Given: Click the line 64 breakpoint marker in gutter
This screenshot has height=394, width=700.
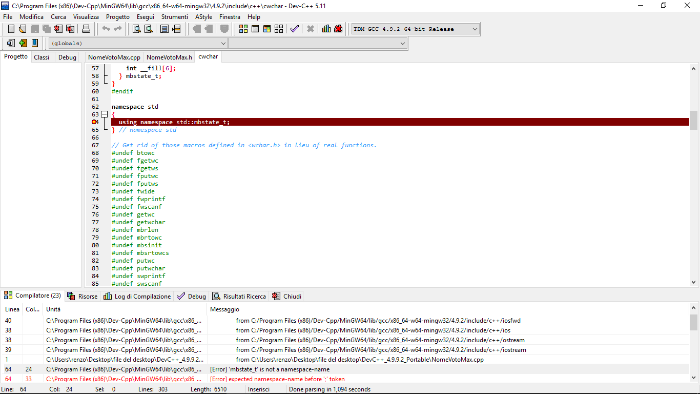Looking at the screenshot, I should (95, 122).
